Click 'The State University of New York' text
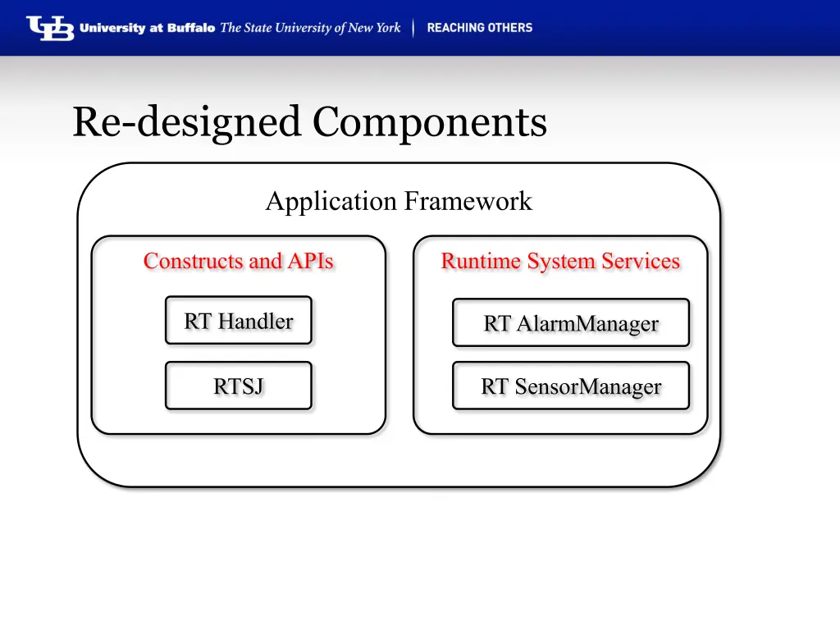The height and width of the screenshot is (630, 840). pos(310,28)
